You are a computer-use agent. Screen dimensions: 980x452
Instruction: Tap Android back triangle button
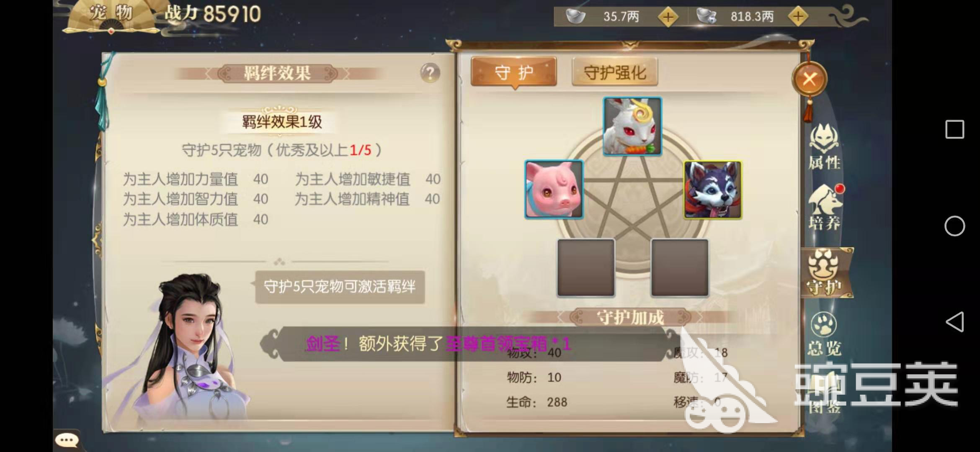click(954, 322)
